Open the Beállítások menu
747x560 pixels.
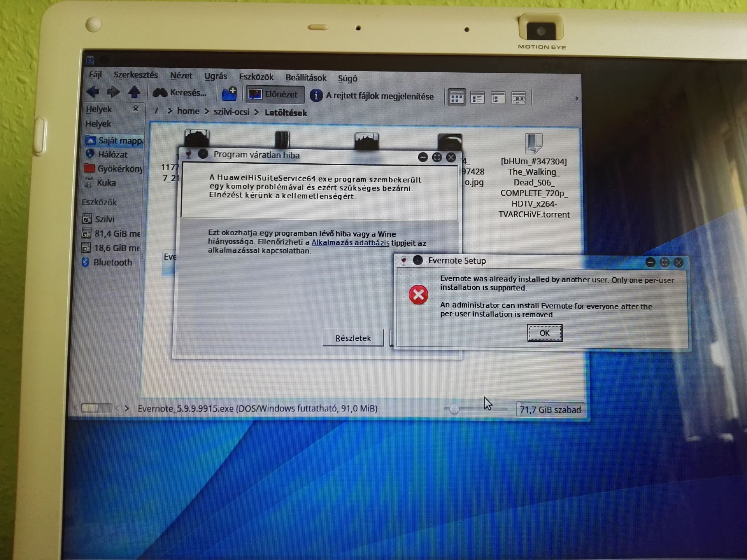(x=306, y=78)
